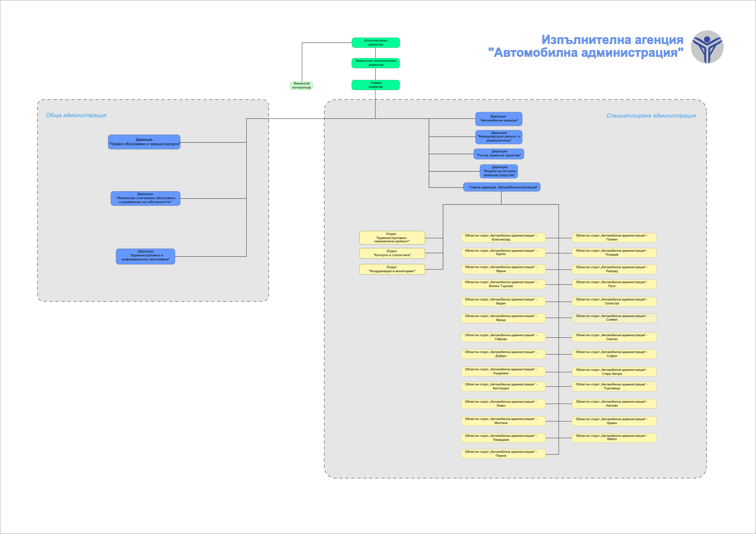Select Дирекция Международна дейност и разрешителни

499,137
